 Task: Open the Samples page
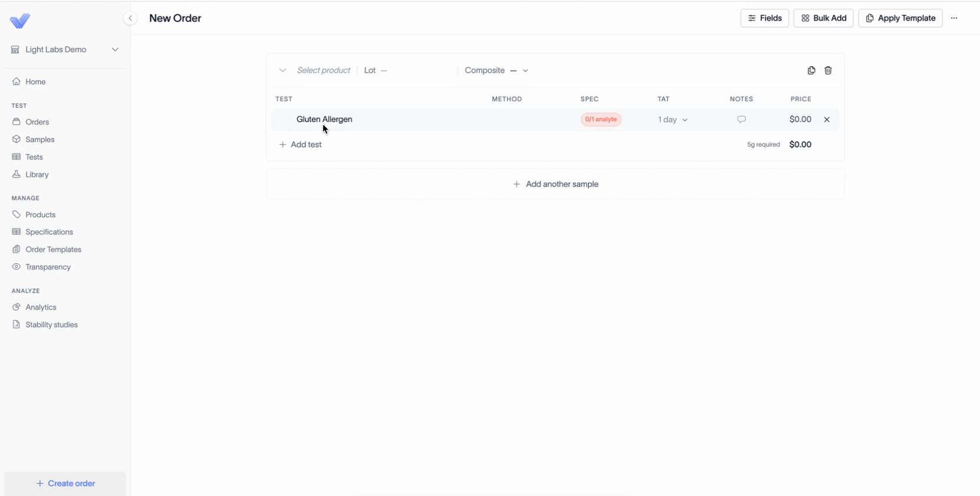click(x=40, y=140)
